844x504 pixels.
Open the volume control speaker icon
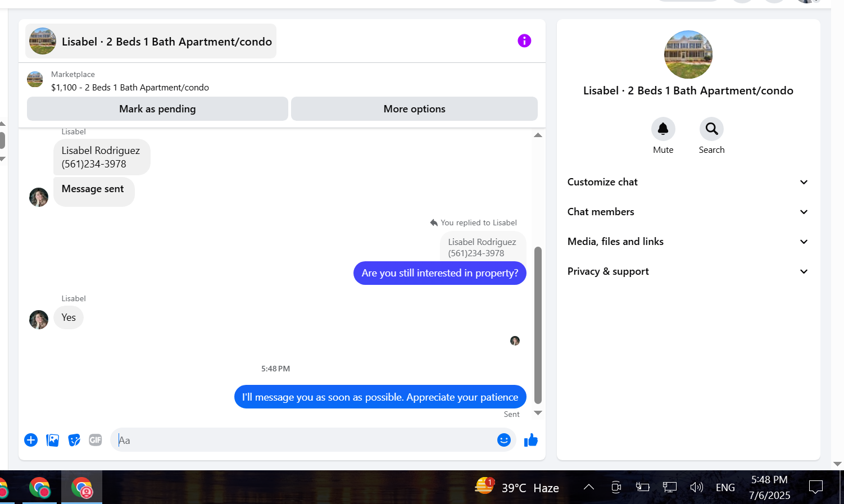pyautogui.click(x=696, y=487)
